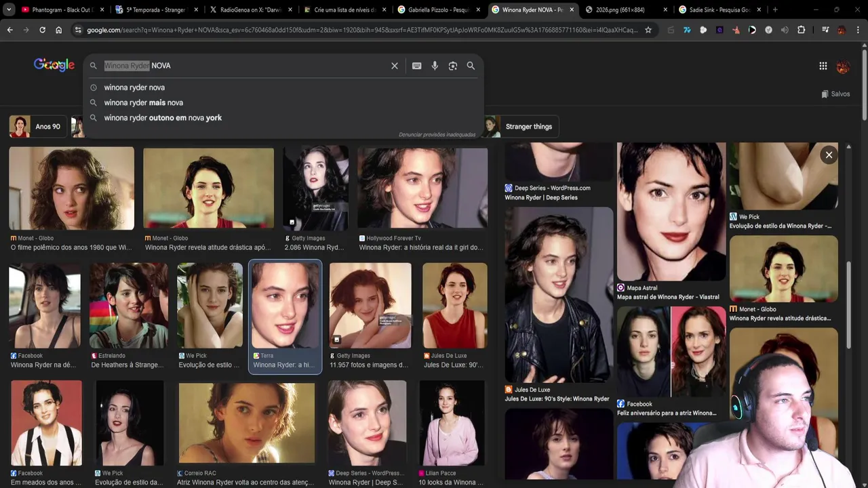Open selected Terra 'Winona Ryder: a hi...' image
The image size is (868, 488).
click(x=285, y=306)
